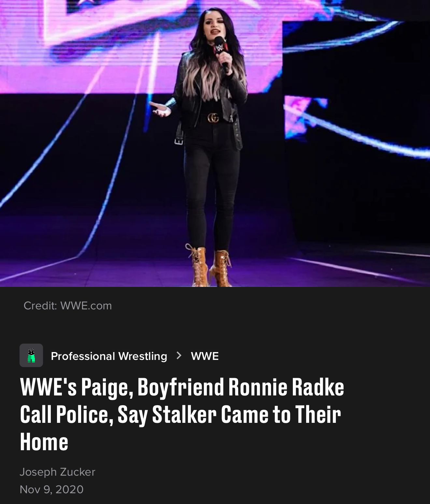Viewport: 430px width, 504px height.
Task: Open author Joseph Zucker's profile
Action: pos(57,472)
